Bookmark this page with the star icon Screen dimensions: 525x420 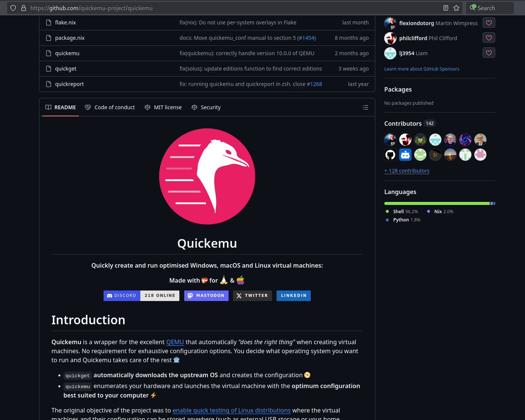(456, 8)
